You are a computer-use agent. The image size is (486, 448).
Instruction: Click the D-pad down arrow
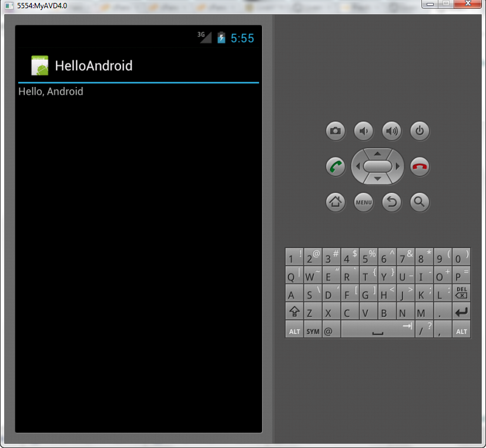point(377,179)
